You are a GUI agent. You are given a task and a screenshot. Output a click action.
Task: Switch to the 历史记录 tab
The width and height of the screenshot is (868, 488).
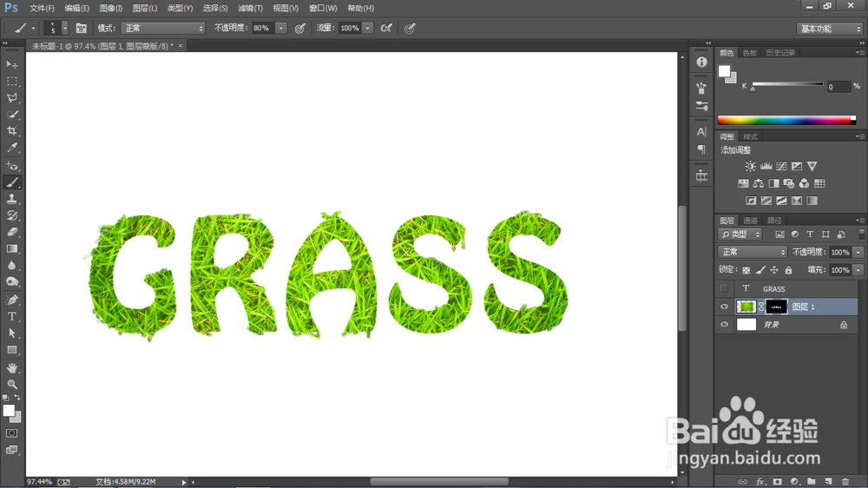tap(780, 53)
